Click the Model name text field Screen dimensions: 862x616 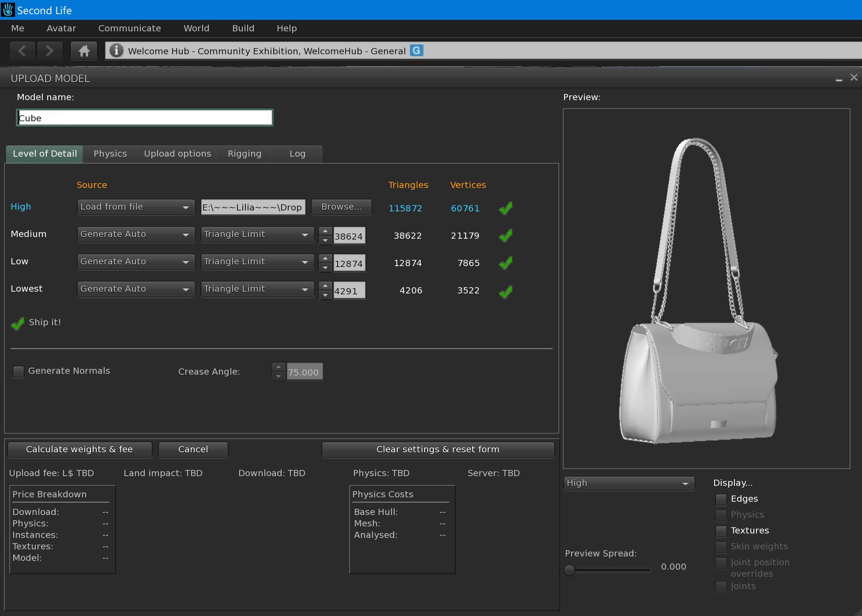click(144, 118)
